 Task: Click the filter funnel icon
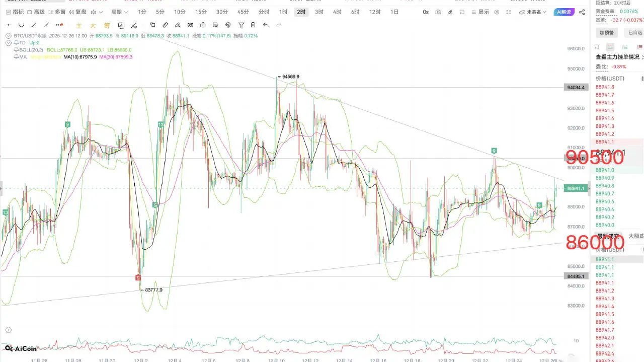click(241, 25)
